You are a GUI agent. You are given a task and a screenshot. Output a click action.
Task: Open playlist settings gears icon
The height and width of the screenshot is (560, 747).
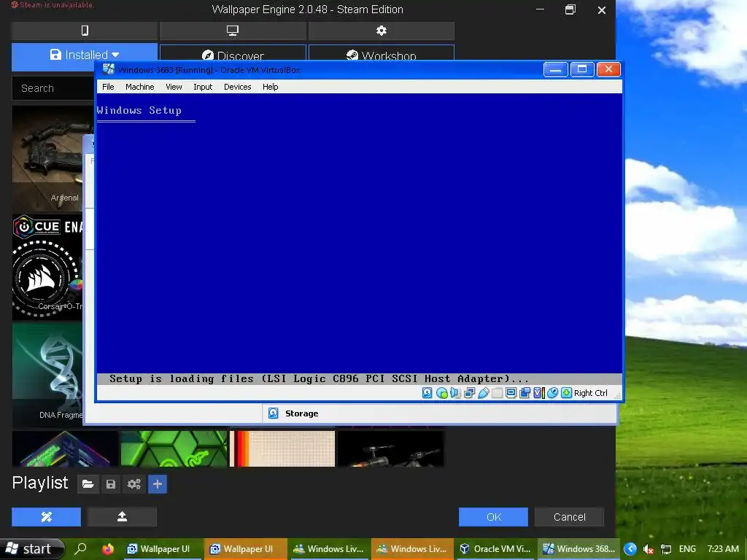[134, 484]
